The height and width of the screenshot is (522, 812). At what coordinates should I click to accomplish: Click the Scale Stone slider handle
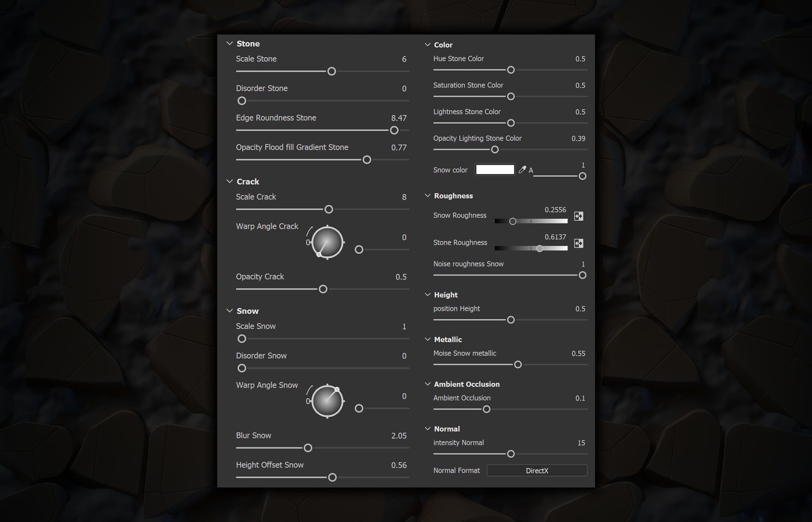(x=332, y=71)
